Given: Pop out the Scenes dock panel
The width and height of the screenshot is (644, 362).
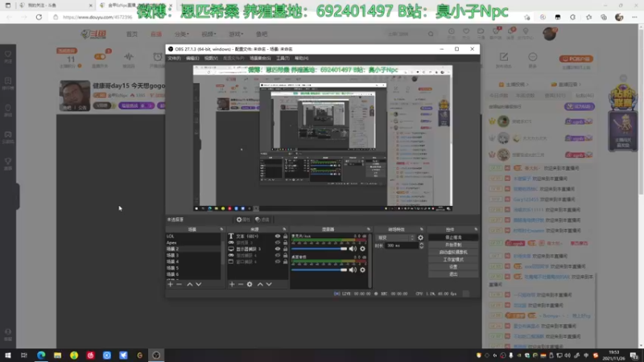Looking at the screenshot, I should click(222, 229).
